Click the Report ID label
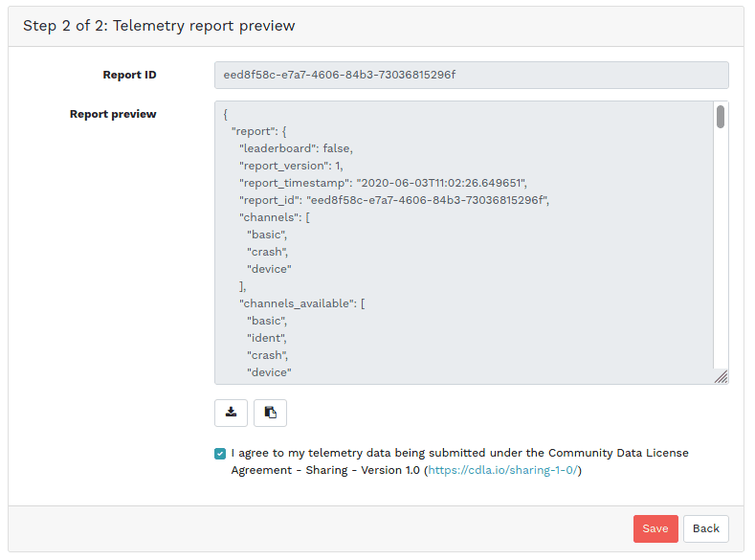 (x=129, y=75)
